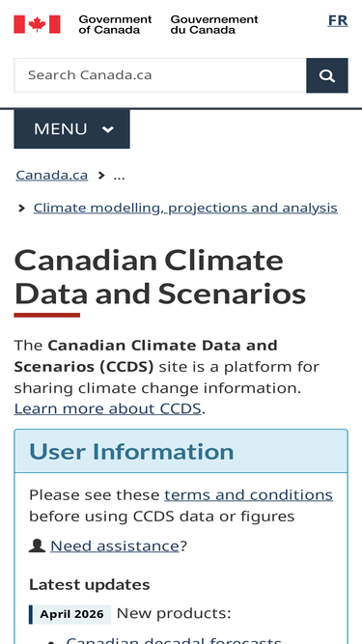Go to the Canada.ca breadcrumb link
Screen dimensions: 362x644
[52, 175]
